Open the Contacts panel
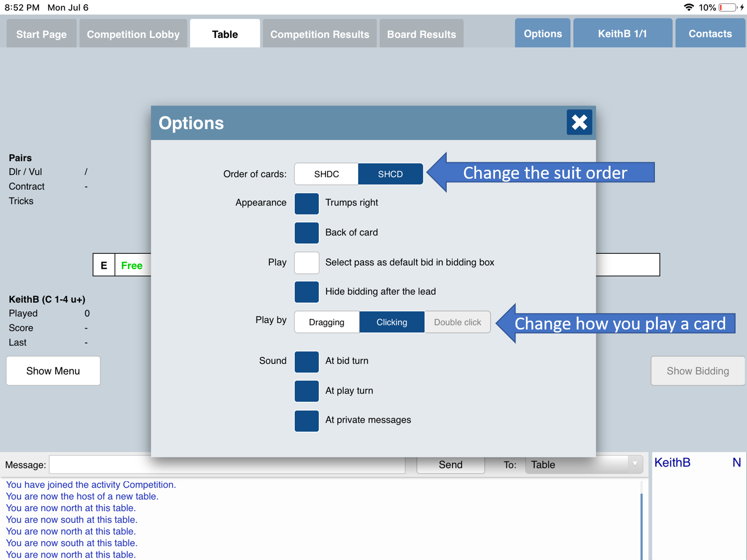This screenshot has width=747, height=560. pyautogui.click(x=710, y=34)
